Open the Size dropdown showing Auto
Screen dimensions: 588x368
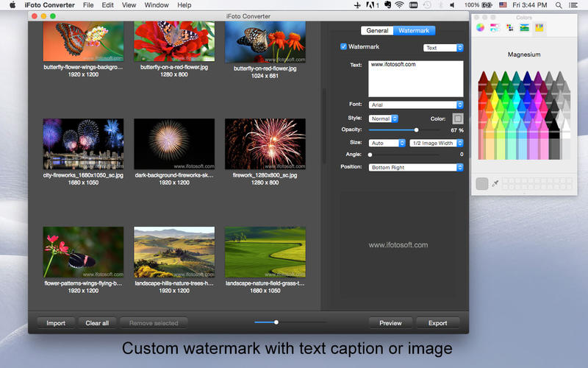click(x=387, y=143)
